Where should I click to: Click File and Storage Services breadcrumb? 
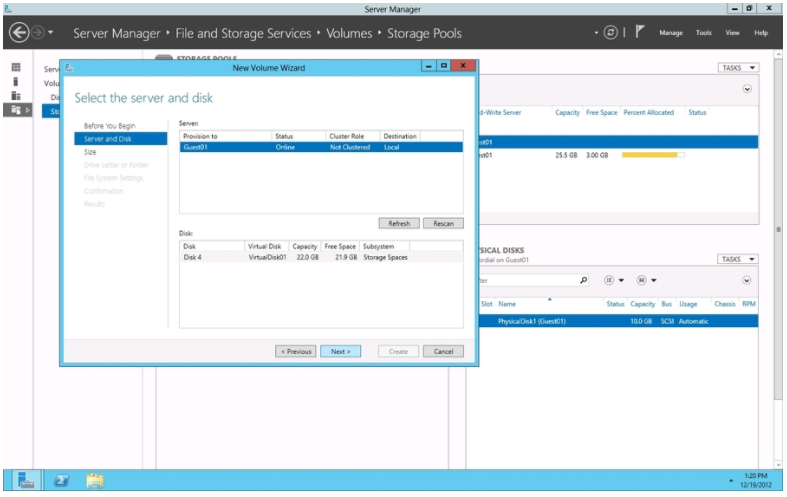(x=243, y=34)
